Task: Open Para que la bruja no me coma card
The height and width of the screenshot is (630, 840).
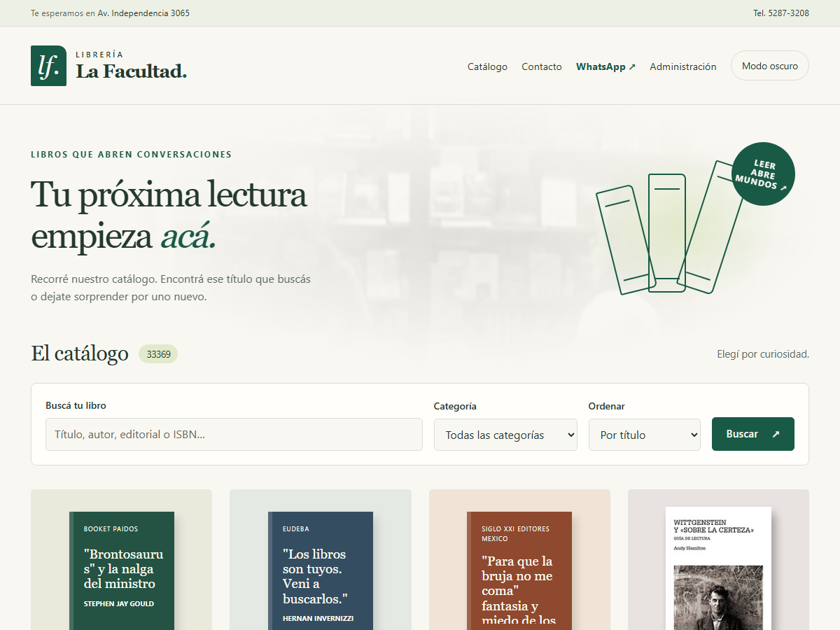Action: click(x=519, y=560)
